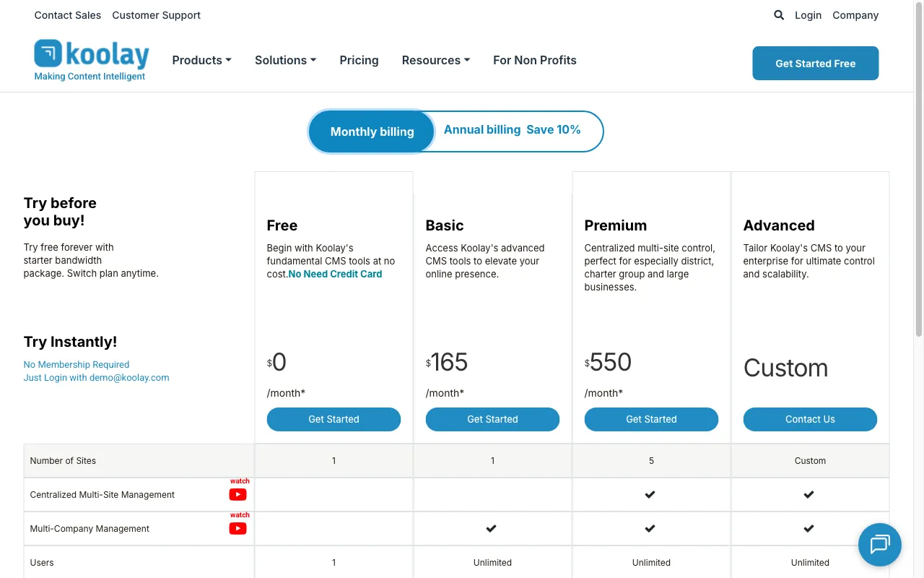Open the chat widget bubble
The width and height of the screenshot is (924, 578).
click(x=880, y=544)
